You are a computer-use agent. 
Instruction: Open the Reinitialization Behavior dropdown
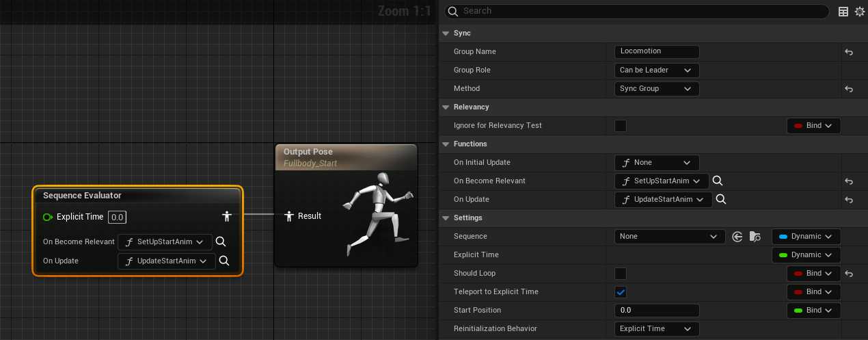656,329
